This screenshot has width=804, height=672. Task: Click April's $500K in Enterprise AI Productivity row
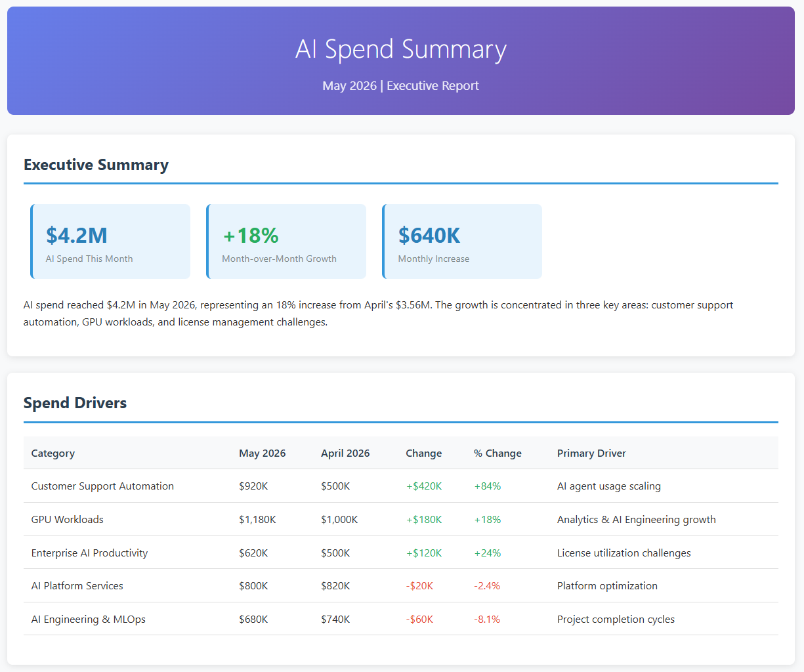click(335, 553)
